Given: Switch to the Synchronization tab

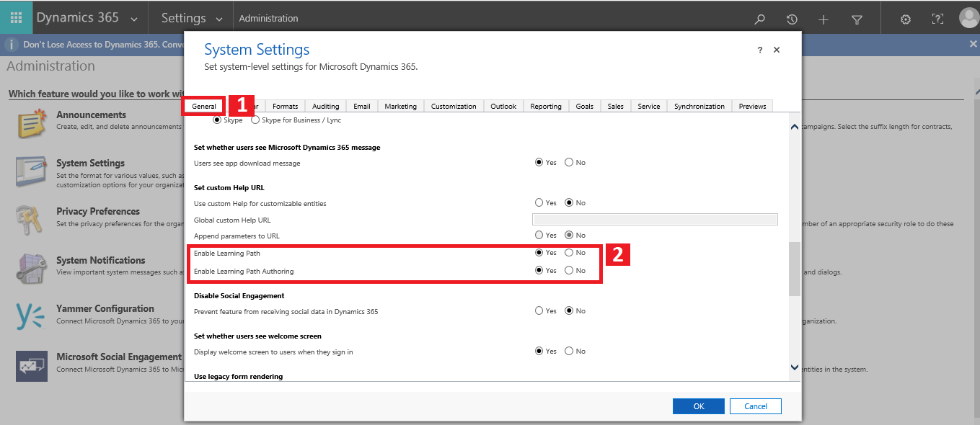Looking at the screenshot, I should (x=699, y=106).
